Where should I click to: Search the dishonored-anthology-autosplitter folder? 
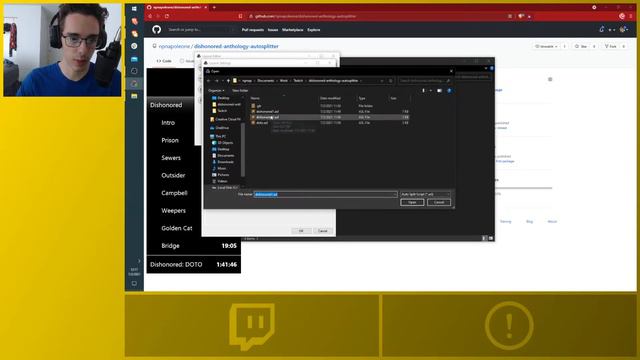click(424, 81)
